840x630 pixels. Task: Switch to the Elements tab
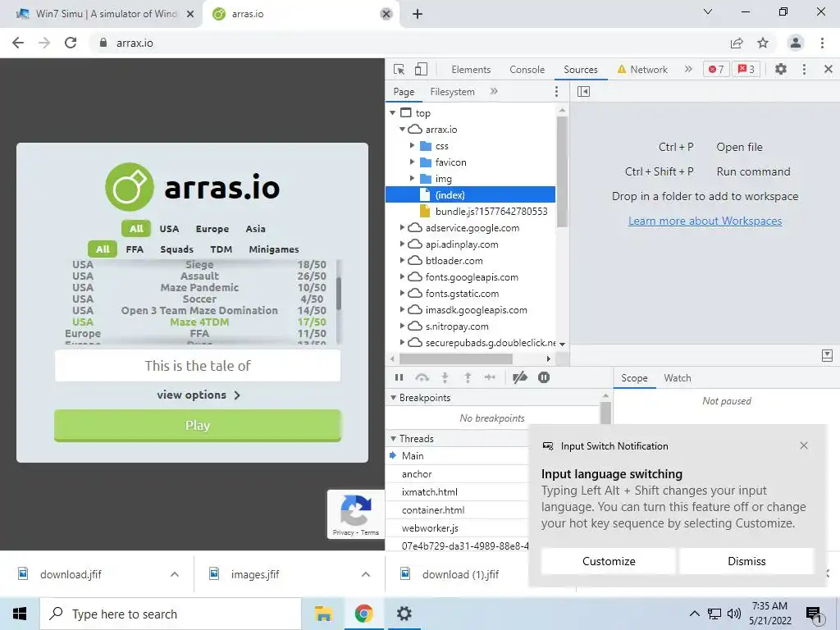click(x=471, y=70)
